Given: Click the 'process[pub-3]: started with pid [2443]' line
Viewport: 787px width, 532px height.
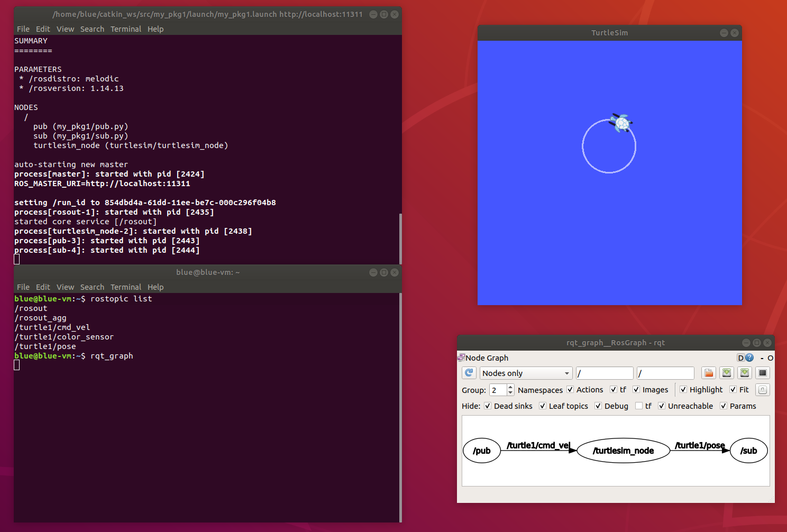Looking at the screenshot, I should (x=107, y=241).
